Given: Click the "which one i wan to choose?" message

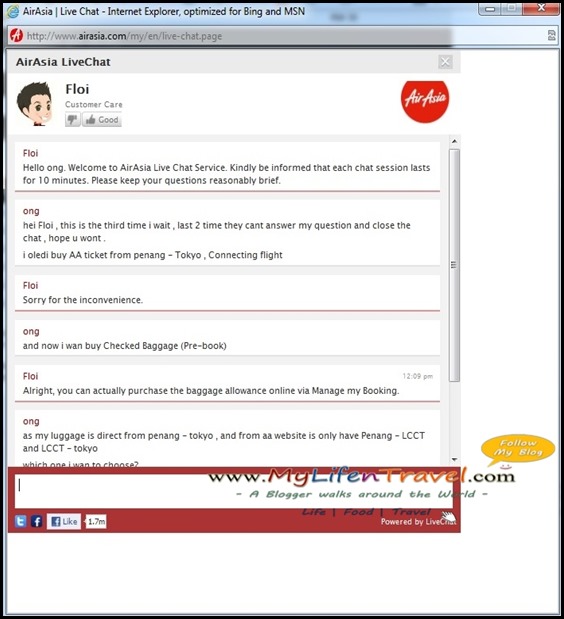Looking at the screenshot, I should tap(81, 463).
